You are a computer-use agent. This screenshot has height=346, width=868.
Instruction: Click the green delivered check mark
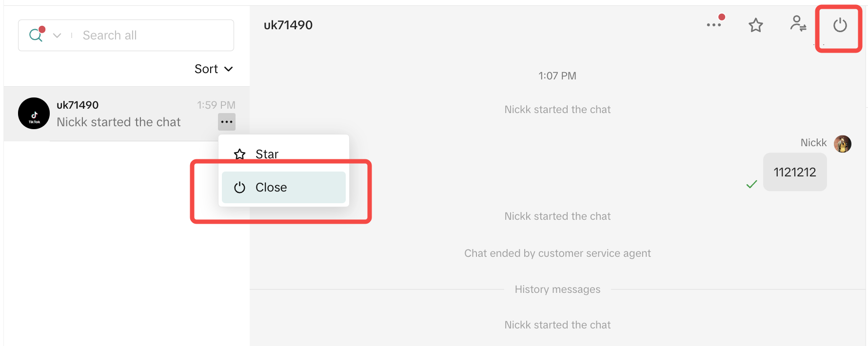[751, 184]
